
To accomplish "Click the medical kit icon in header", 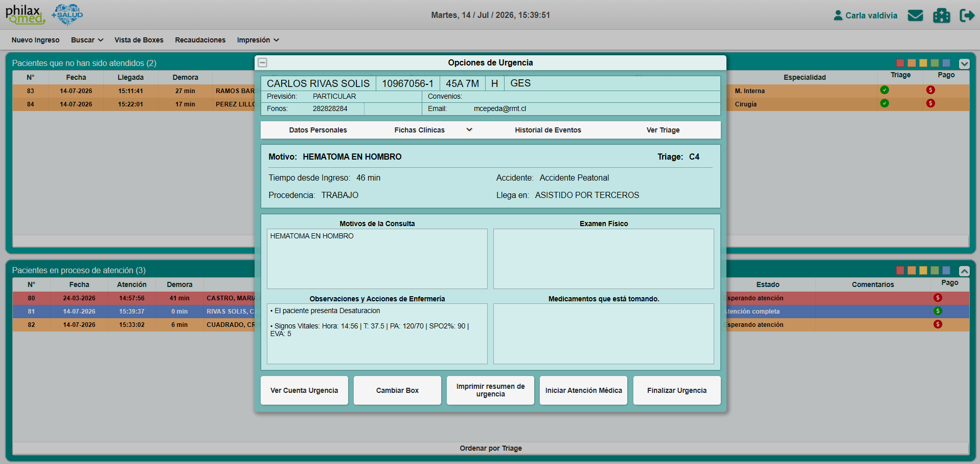I will point(941,15).
